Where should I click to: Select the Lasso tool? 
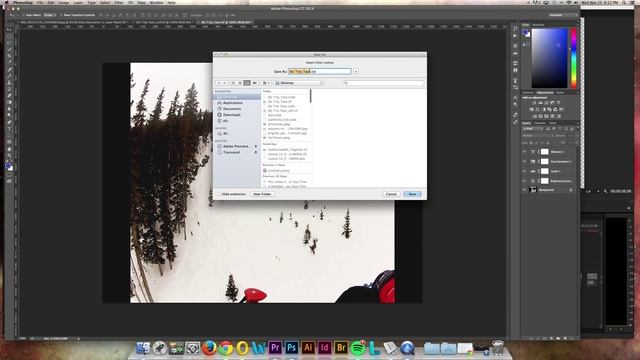[x=10, y=43]
